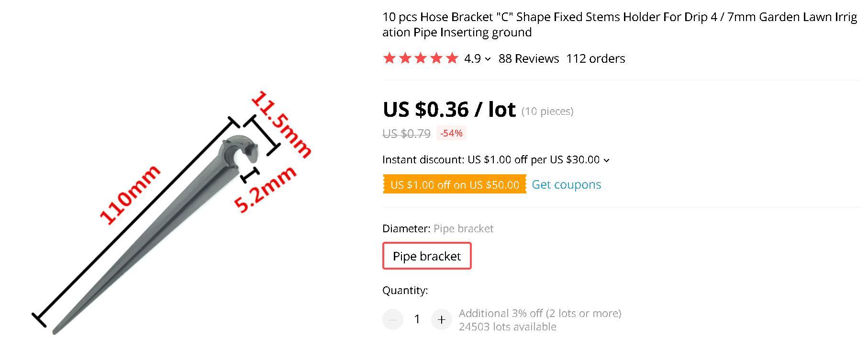Click the crossed-out US $0.79 price
The width and height of the screenshot is (868, 351).
[x=406, y=134]
